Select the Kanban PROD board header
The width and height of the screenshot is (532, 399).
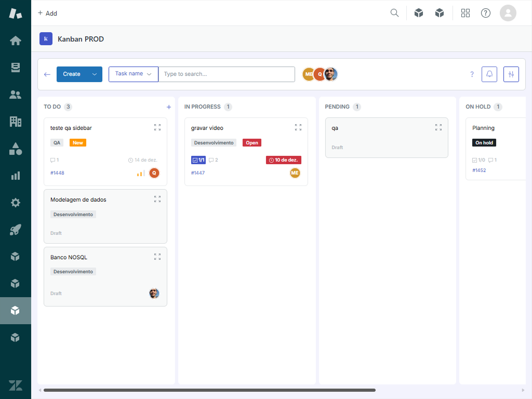pyautogui.click(x=82, y=38)
